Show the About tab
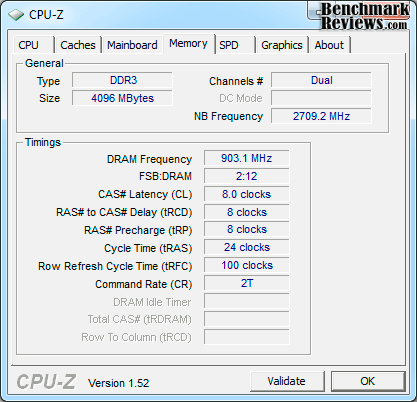417x402 pixels. (x=329, y=45)
